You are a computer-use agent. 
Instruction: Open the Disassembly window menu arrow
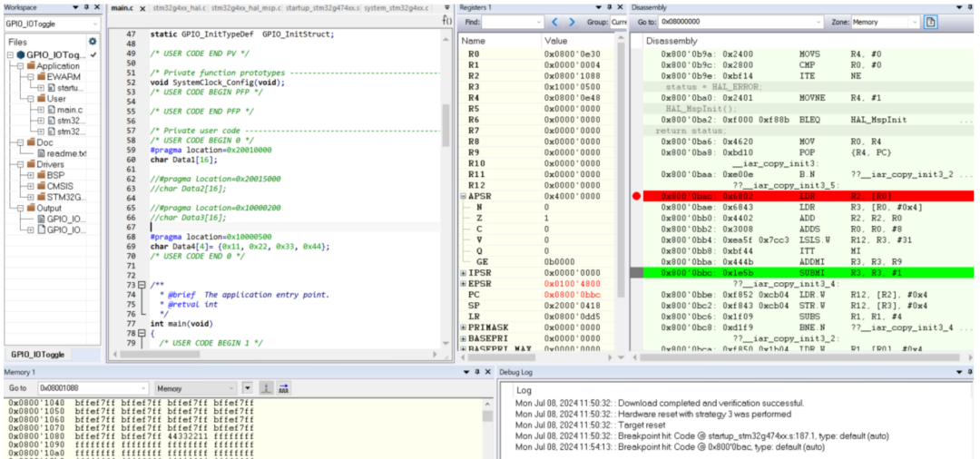pos(960,7)
